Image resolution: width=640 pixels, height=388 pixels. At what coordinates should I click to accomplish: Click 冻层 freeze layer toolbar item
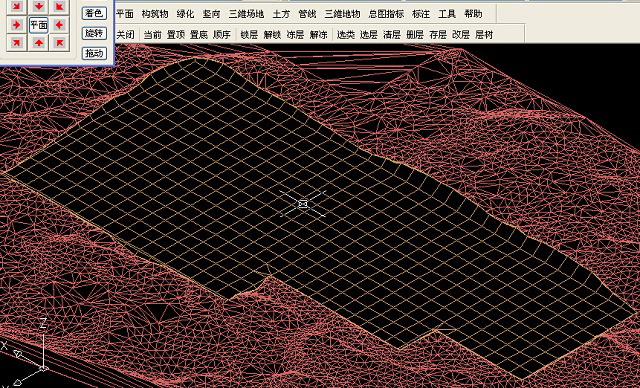(x=295, y=35)
